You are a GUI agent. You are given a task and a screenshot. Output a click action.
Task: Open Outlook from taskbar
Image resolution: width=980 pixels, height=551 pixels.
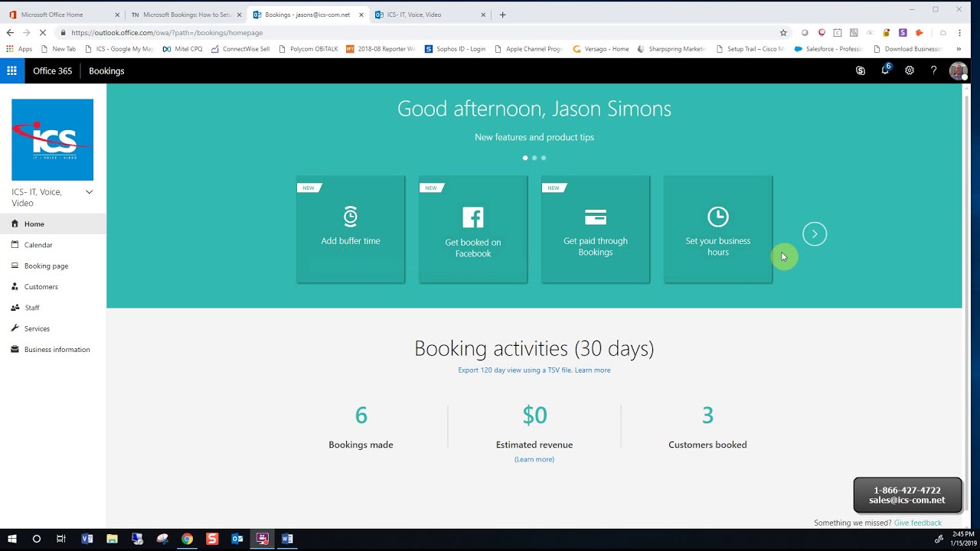click(x=237, y=539)
